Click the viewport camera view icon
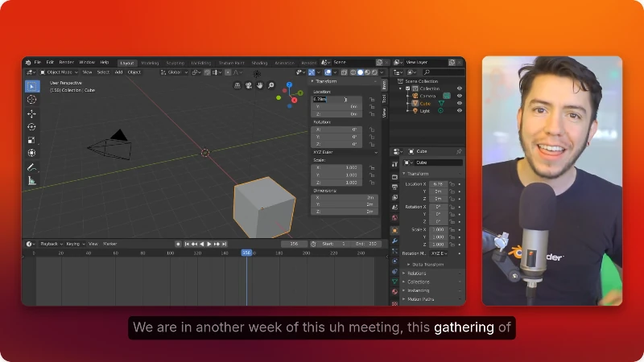 pos(249,85)
